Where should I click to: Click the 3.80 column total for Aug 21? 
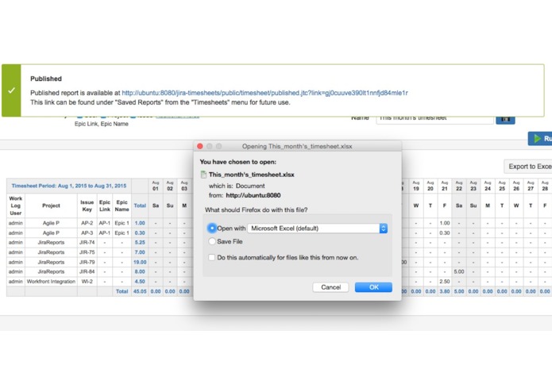click(445, 291)
